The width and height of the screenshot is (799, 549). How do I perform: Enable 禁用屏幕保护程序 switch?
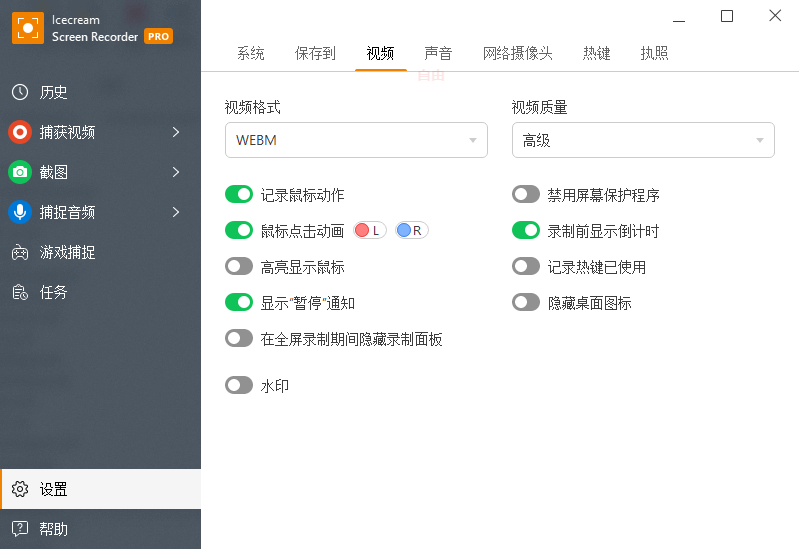[526, 194]
